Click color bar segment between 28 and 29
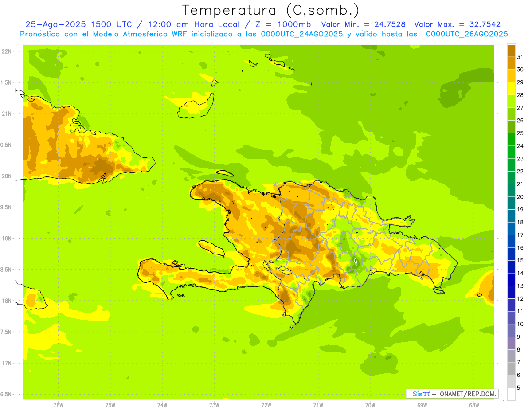This screenshot has height=411, width=532. click(x=511, y=88)
